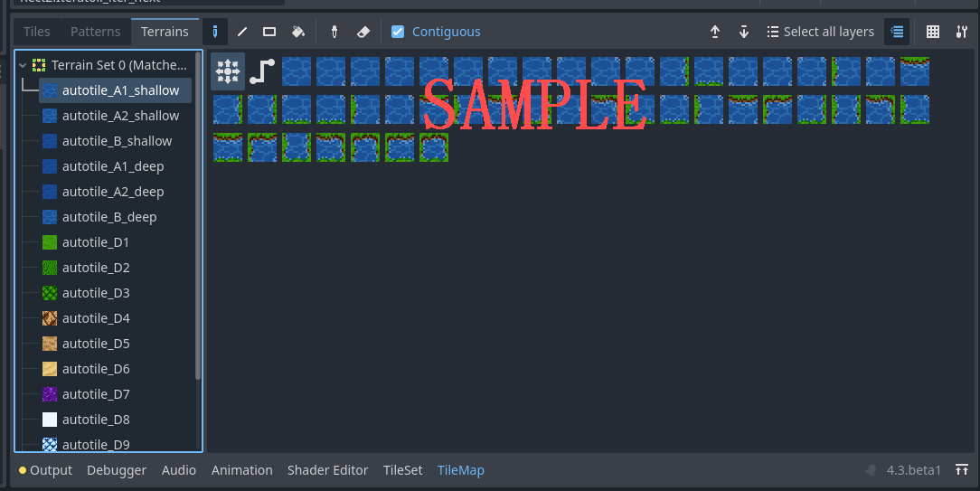Open Select all layers dropdown
Image resolution: width=980 pixels, height=491 pixels.
[820, 32]
